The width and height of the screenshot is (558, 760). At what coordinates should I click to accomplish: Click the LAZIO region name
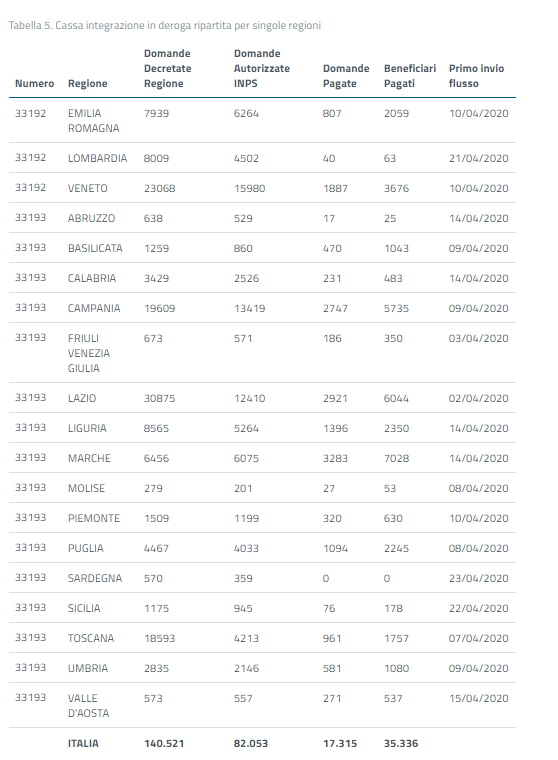[x=82, y=398]
